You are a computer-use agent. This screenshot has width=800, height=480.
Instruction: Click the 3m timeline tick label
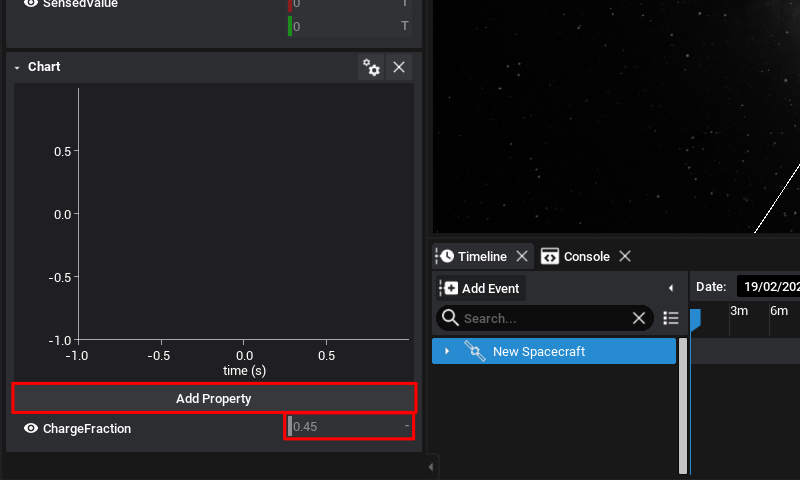pyautogui.click(x=739, y=311)
